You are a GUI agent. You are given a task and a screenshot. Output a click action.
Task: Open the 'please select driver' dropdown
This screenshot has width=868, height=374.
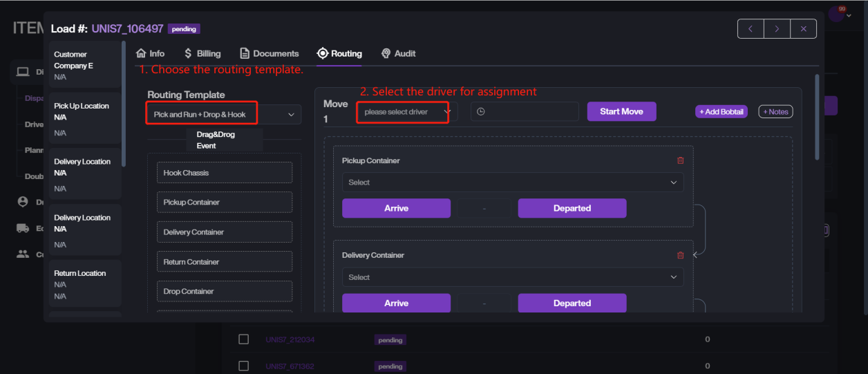click(x=406, y=112)
